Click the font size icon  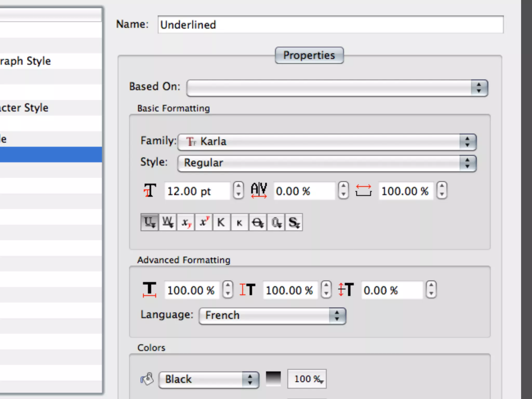150,191
